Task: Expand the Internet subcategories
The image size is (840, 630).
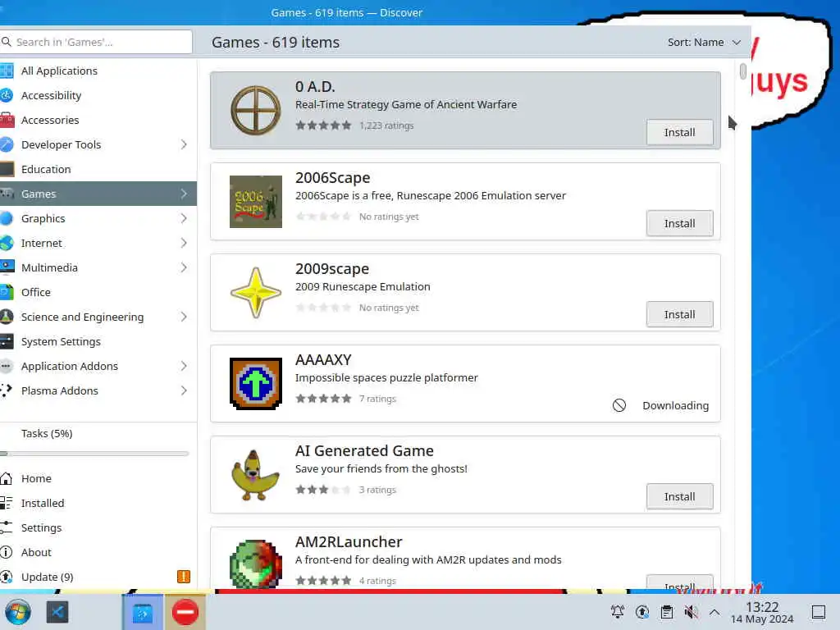Action: point(184,243)
